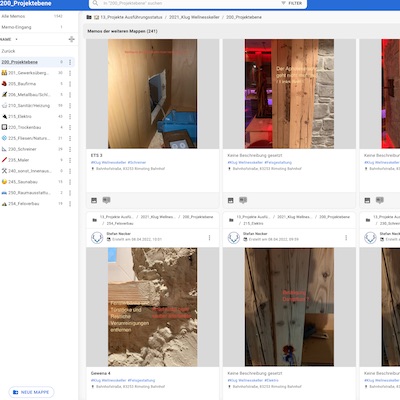
Task: Open the 205_Baufirma folder
Action: pyautogui.click(x=22, y=84)
